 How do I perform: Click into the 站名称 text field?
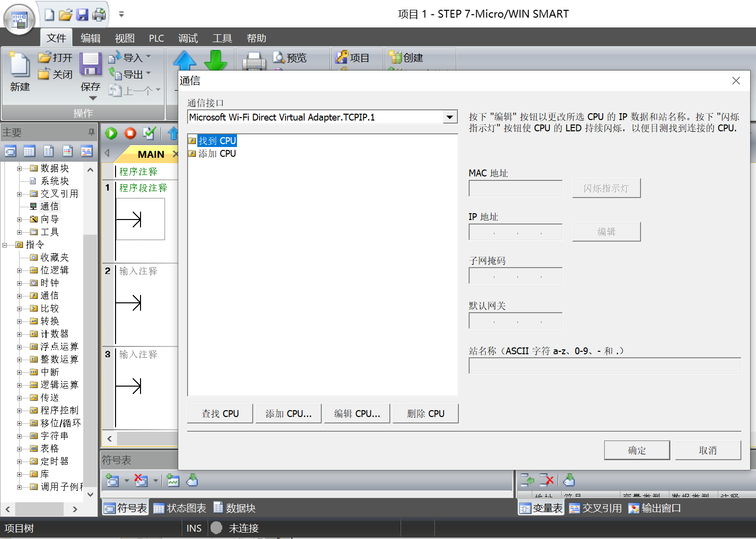coord(605,366)
